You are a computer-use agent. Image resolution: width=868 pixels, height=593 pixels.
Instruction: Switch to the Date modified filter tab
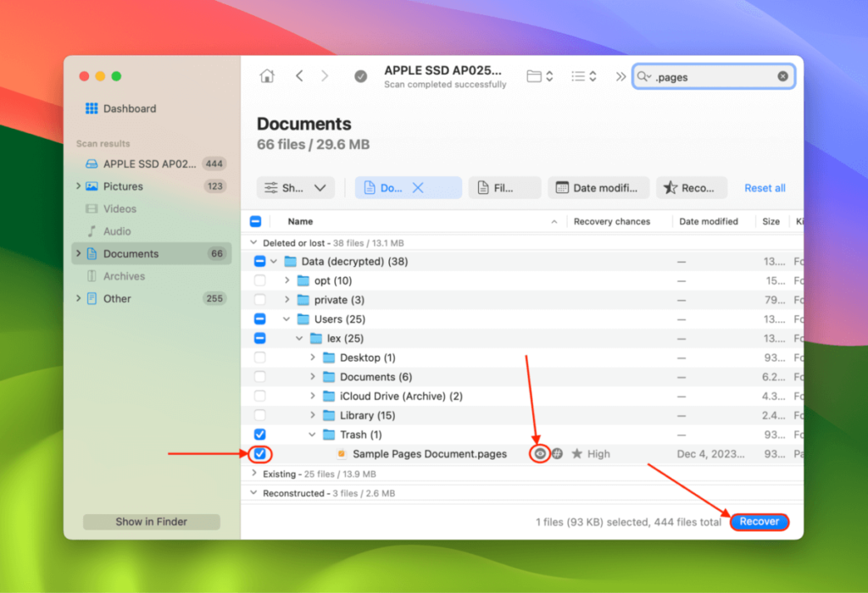point(598,187)
